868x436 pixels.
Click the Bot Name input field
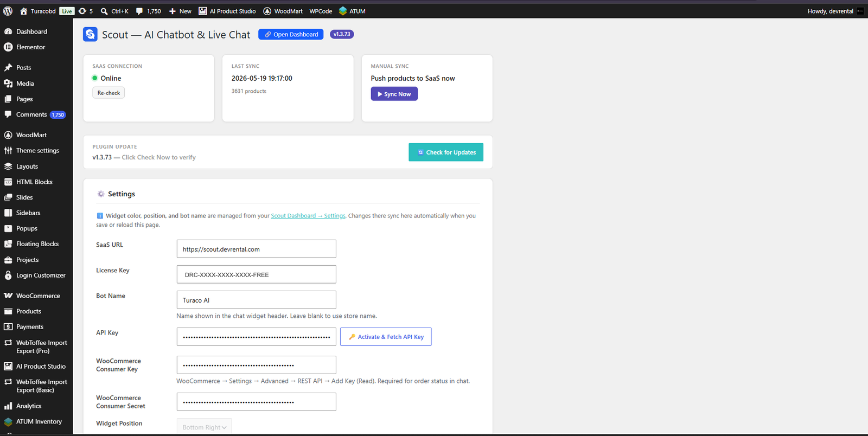pyautogui.click(x=257, y=300)
